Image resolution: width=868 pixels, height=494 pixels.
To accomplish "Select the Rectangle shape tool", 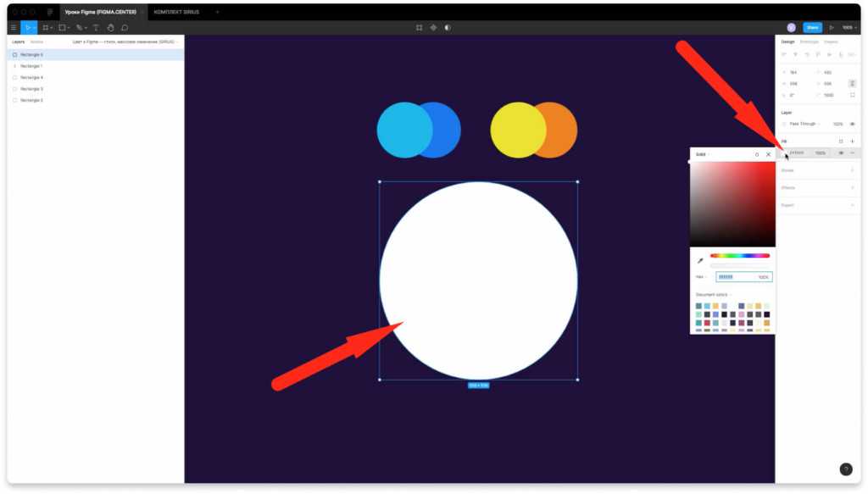I will [x=62, y=28].
